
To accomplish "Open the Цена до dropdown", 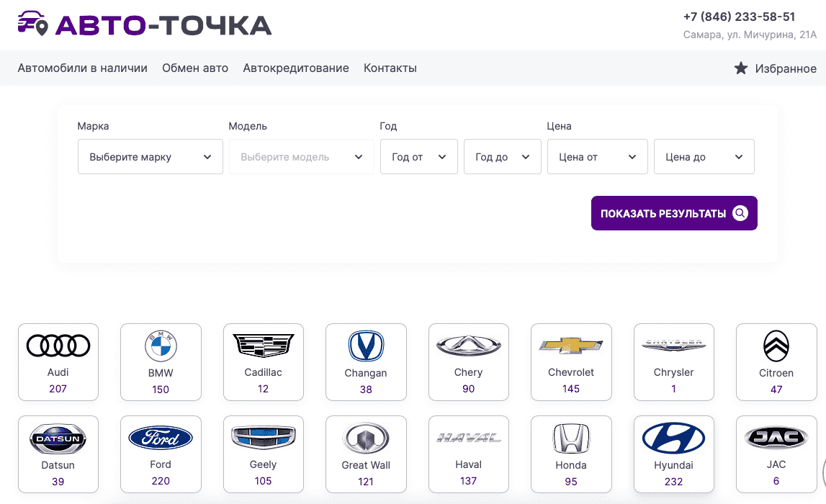I will pyautogui.click(x=704, y=156).
